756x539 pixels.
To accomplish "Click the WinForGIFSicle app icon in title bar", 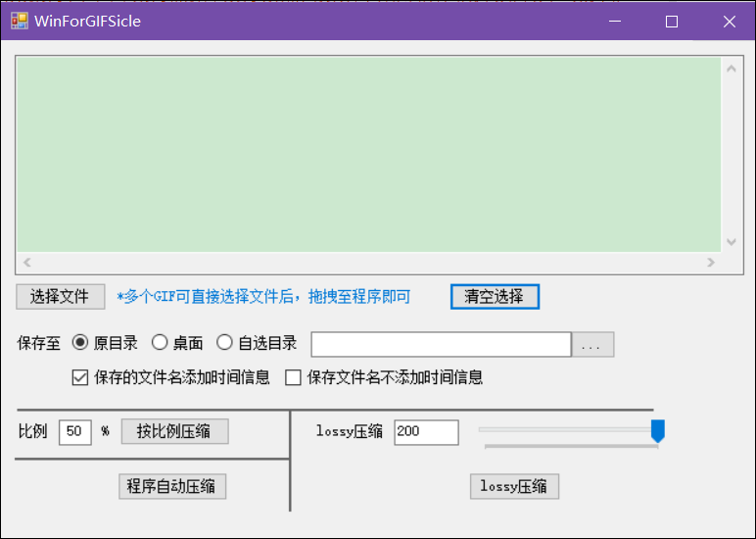I will point(20,22).
